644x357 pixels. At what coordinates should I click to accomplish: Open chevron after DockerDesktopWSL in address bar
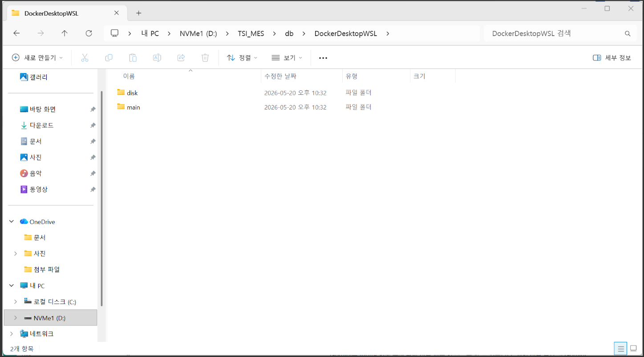(x=388, y=33)
